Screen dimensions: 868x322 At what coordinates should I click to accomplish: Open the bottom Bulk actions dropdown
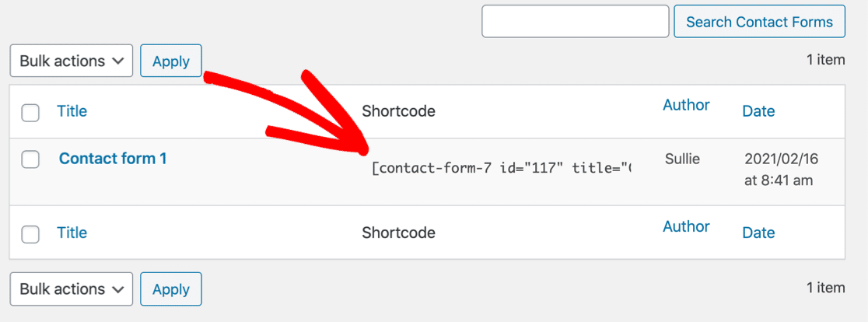click(71, 289)
